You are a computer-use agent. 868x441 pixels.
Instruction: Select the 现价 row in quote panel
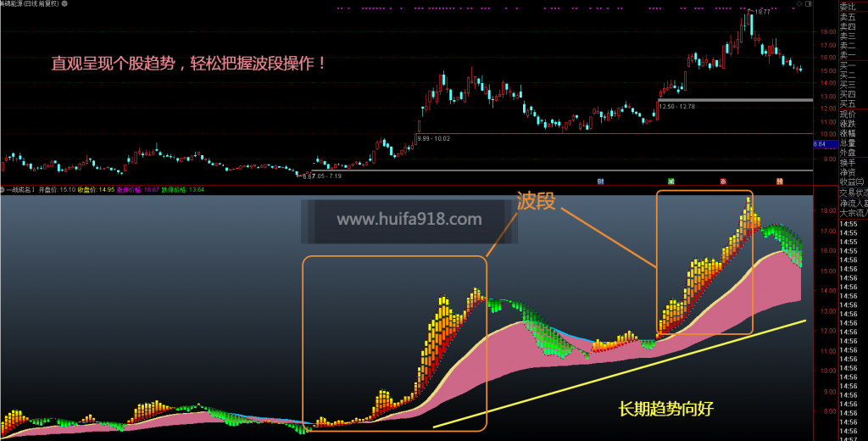tap(848, 114)
